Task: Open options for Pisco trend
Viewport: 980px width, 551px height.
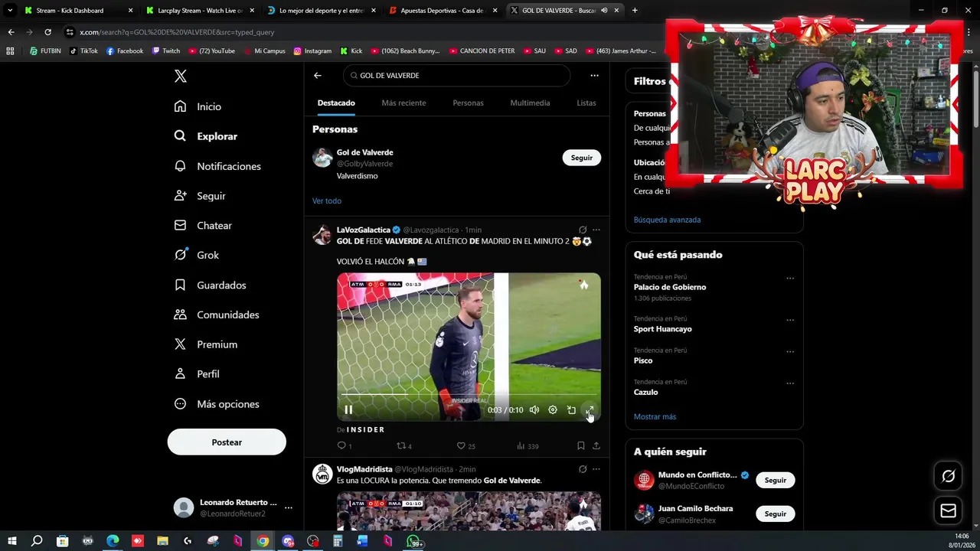Action: point(790,352)
